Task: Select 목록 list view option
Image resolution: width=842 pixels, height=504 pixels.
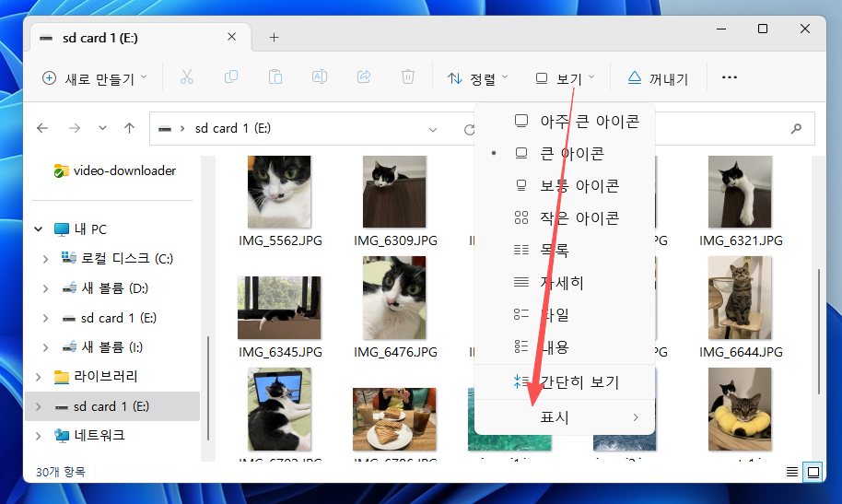Action: 565,251
